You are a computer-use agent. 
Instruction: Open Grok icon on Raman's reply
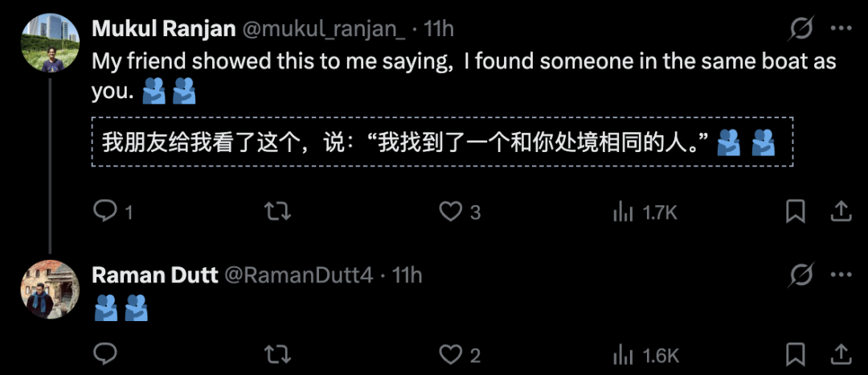click(800, 275)
